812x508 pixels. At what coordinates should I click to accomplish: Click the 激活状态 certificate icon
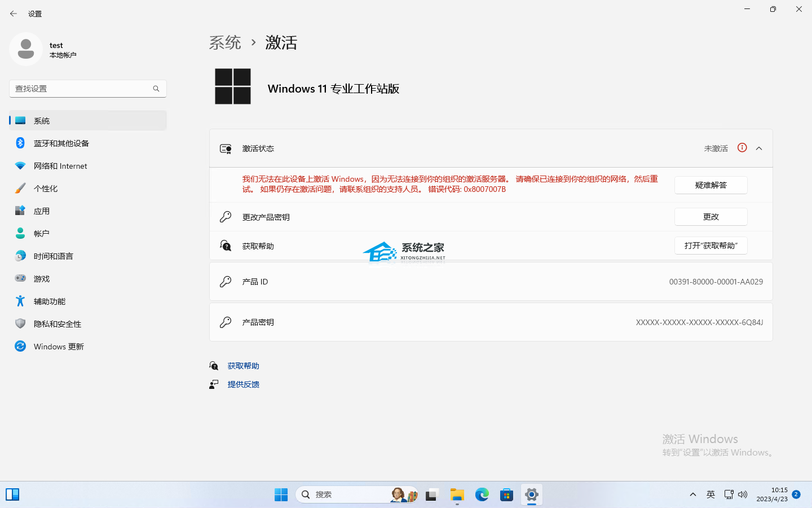point(226,148)
